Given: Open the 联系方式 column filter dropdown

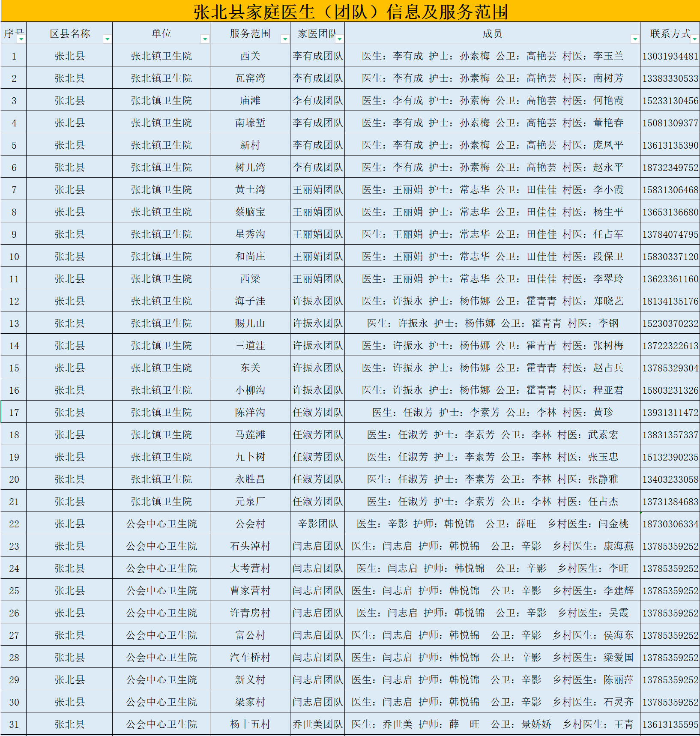Looking at the screenshot, I should (694, 39).
